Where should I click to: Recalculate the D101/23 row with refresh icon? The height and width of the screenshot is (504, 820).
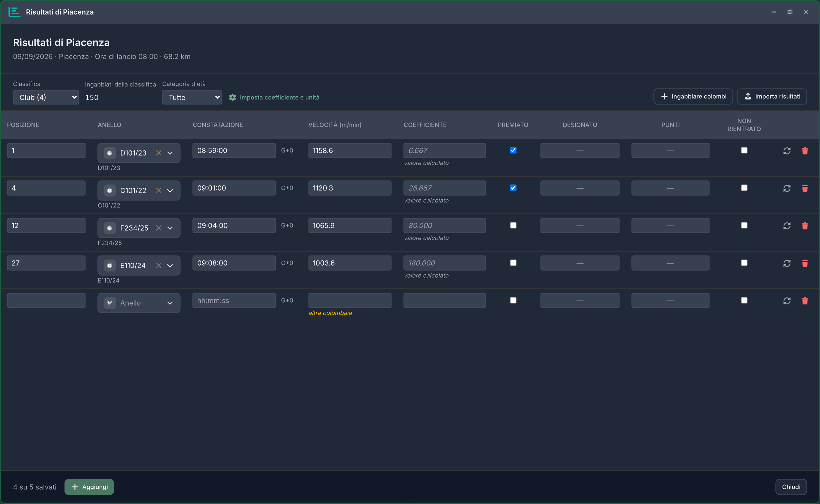pyautogui.click(x=787, y=151)
